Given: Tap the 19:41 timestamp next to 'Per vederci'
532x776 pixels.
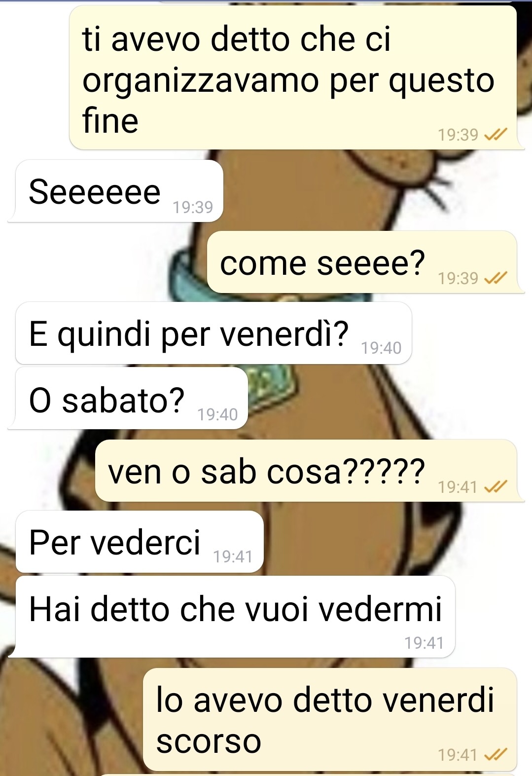Looking at the screenshot, I should click(x=233, y=556).
